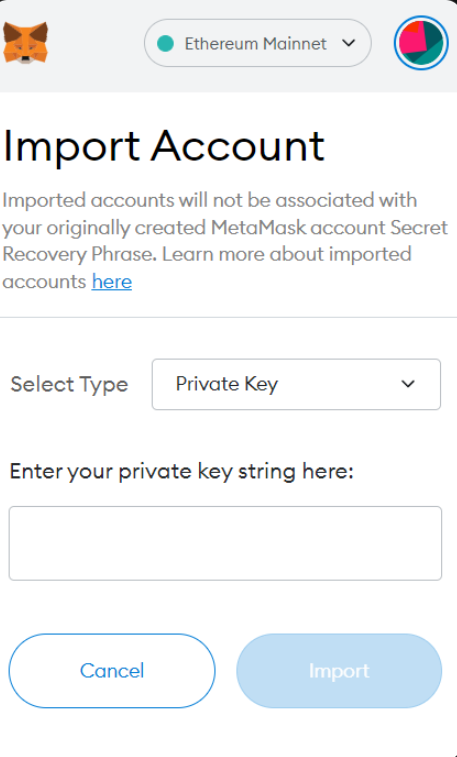Click the Select Type label
This screenshot has width=457, height=757.
tap(69, 385)
